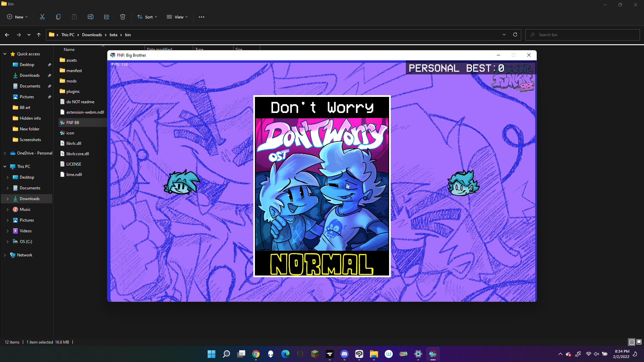Expand address bar history dropdown

click(504, 35)
